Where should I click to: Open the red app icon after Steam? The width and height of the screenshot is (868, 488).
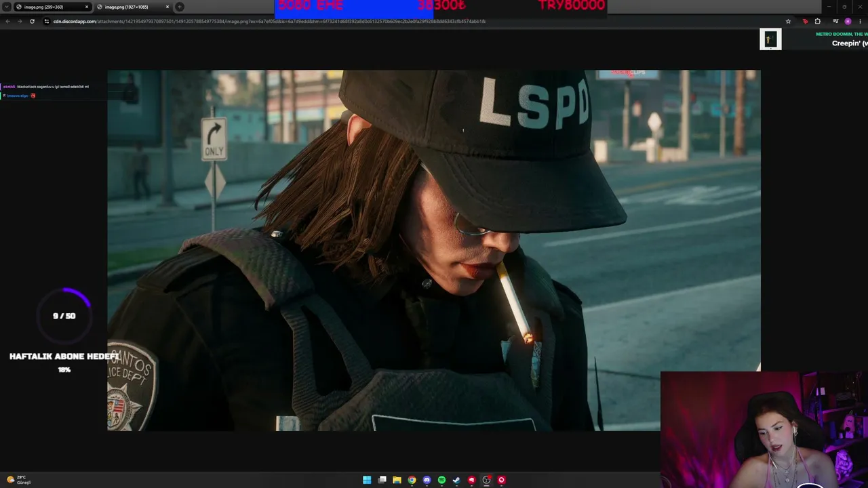471,480
